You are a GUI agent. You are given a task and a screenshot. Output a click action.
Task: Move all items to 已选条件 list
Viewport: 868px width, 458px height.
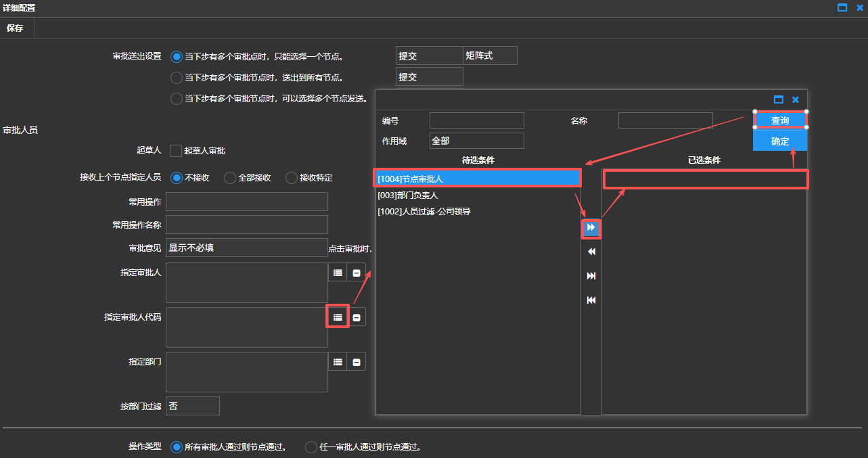point(591,276)
